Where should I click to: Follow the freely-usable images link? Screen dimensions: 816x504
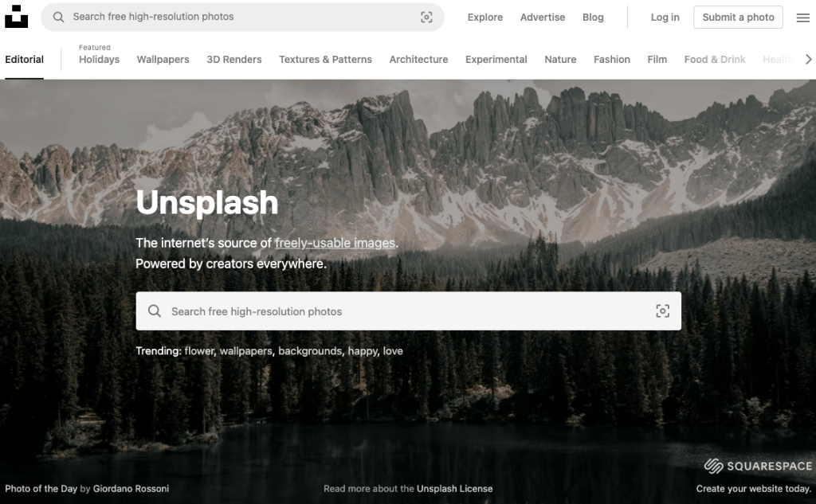[335, 243]
